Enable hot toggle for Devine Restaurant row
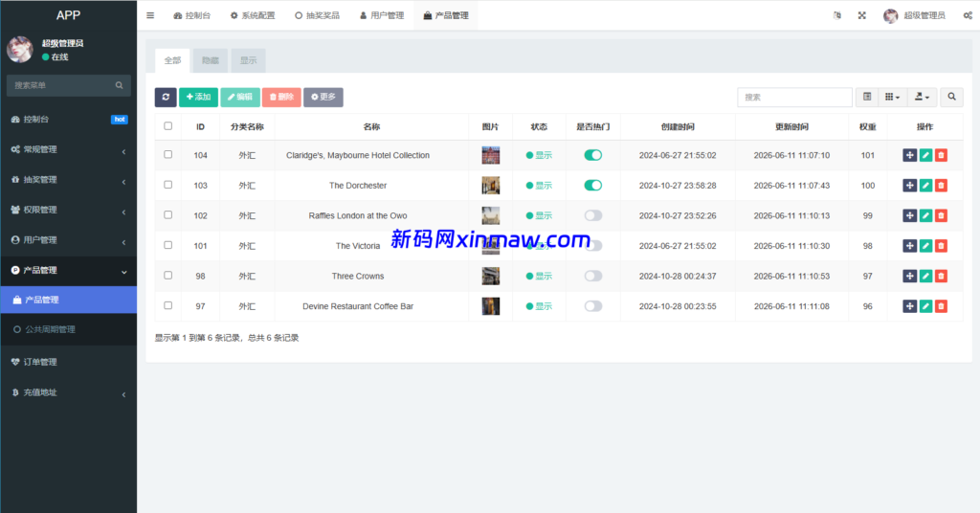This screenshot has width=980, height=513. pyautogui.click(x=593, y=306)
